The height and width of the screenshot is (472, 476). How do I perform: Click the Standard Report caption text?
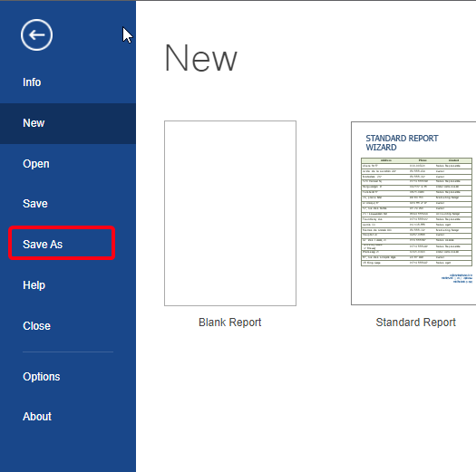(x=415, y=323)
